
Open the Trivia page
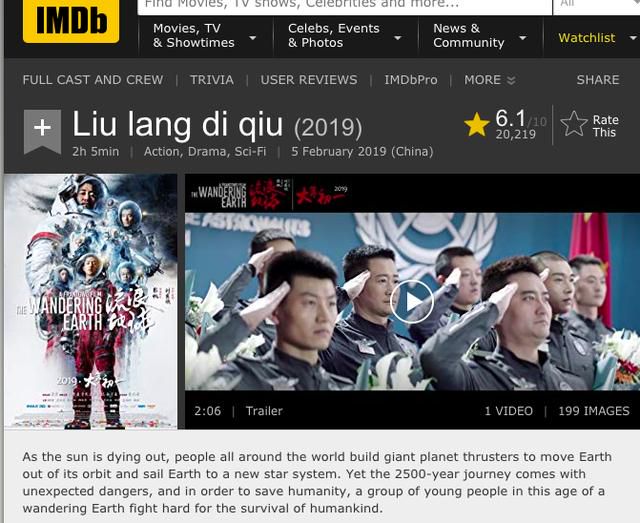tap(212, 80)
